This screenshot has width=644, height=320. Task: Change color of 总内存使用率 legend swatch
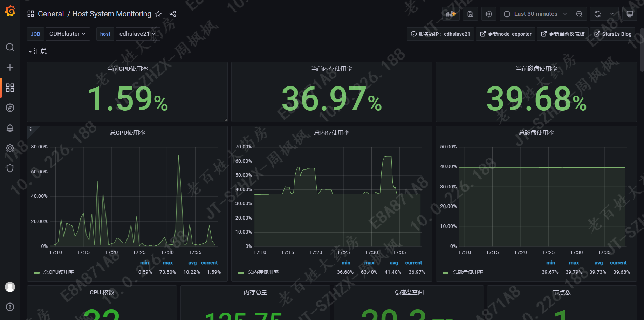pos(241,272)
